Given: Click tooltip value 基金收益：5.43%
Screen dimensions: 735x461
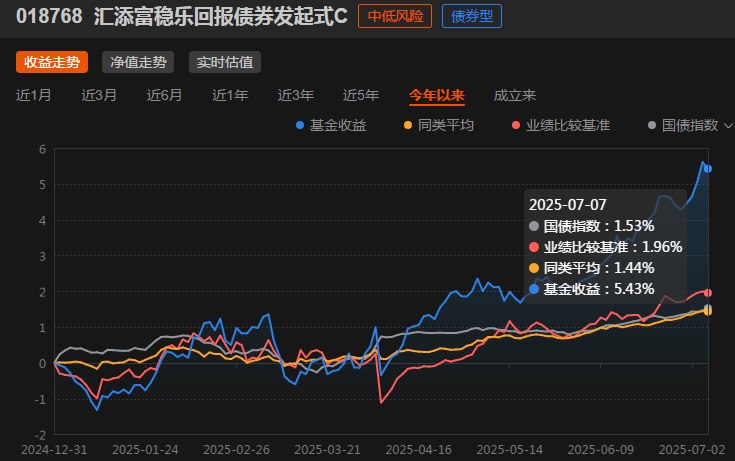Looking at the screenshot, I should [x=592, y=289].
